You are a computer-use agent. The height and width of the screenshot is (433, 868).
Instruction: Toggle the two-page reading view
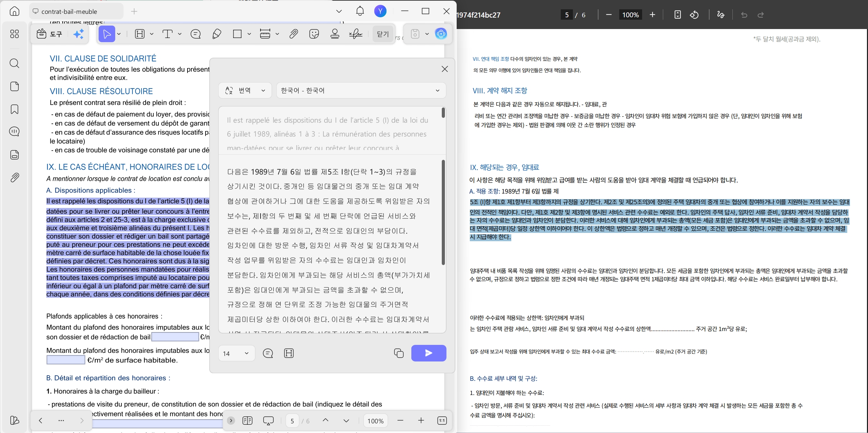(x=247, y=421)
